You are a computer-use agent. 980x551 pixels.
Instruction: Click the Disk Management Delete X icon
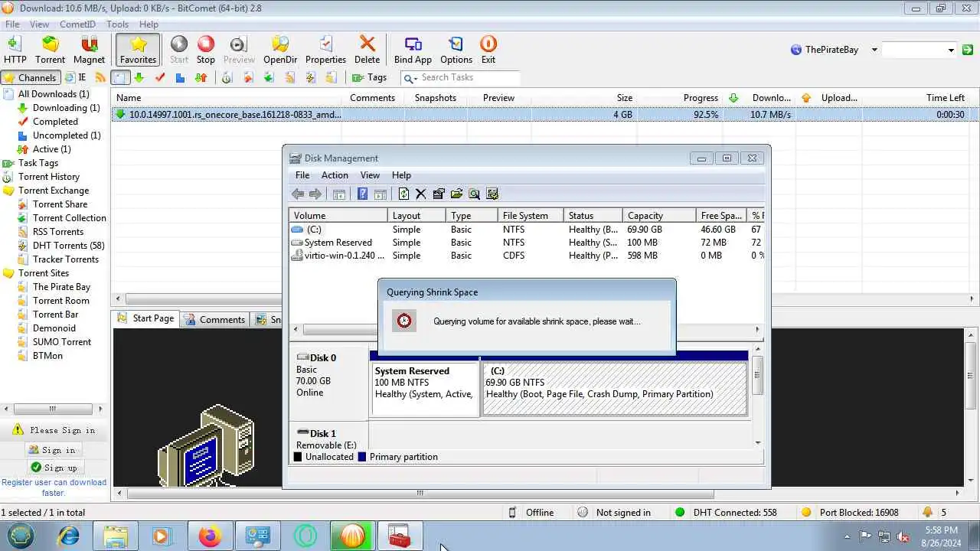[x=420, y=194]
